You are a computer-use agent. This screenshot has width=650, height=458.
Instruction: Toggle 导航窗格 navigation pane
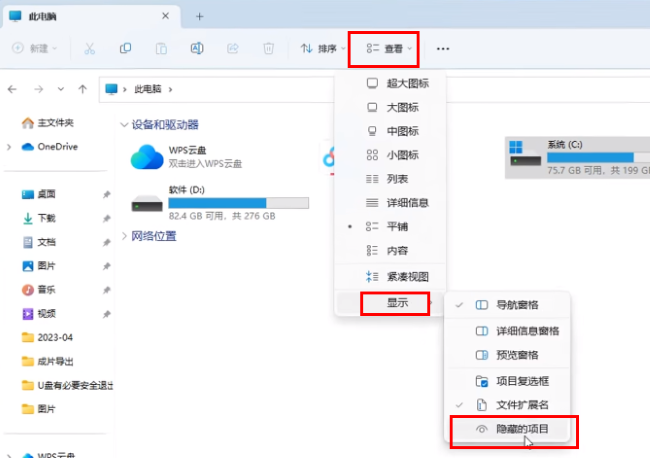pos(507,305)
